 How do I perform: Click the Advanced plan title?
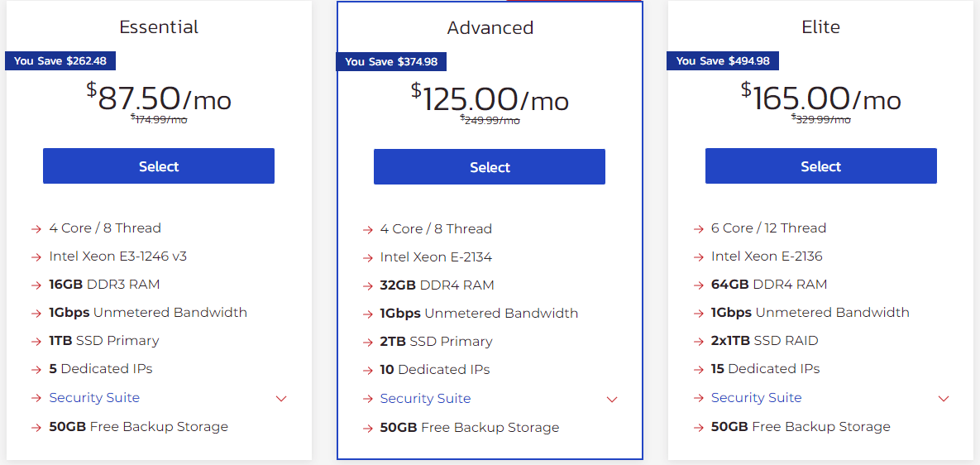coord(490,27)
